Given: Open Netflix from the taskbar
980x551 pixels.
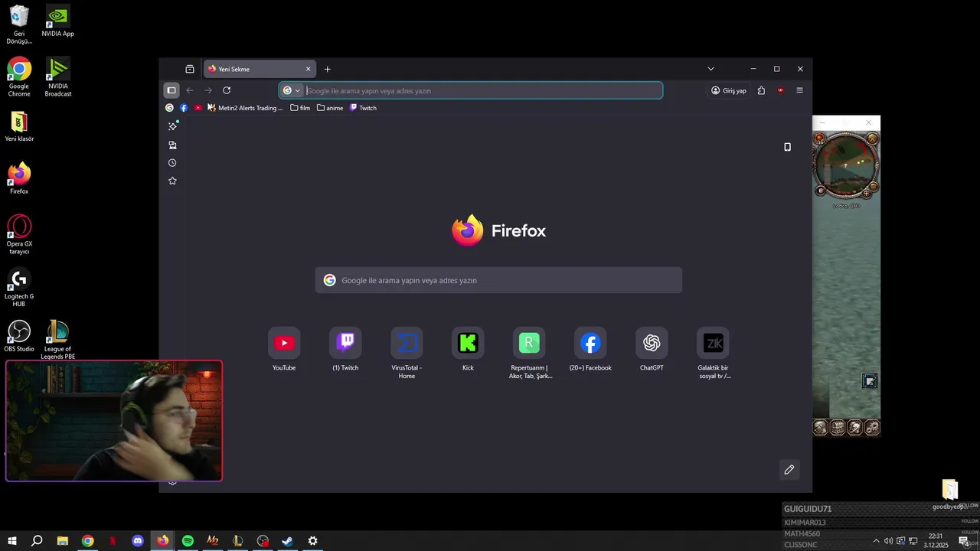Looking at the screenshot, I should [x=113, y=541].
